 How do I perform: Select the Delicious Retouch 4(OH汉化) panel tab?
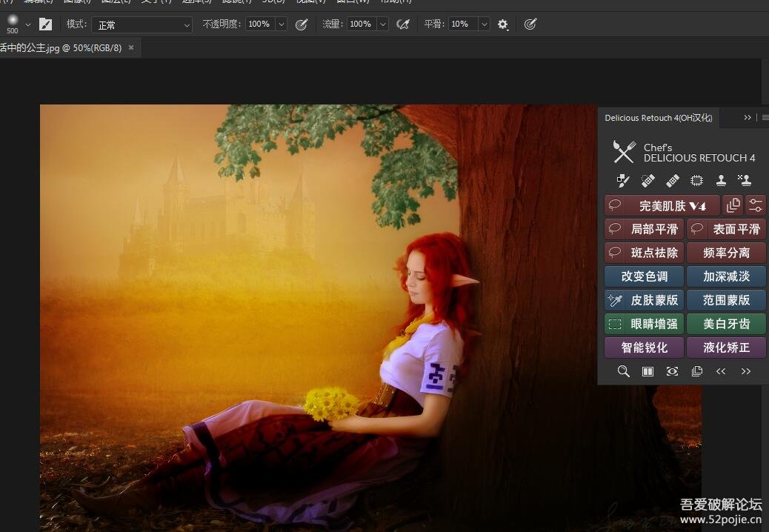point(658,118)
